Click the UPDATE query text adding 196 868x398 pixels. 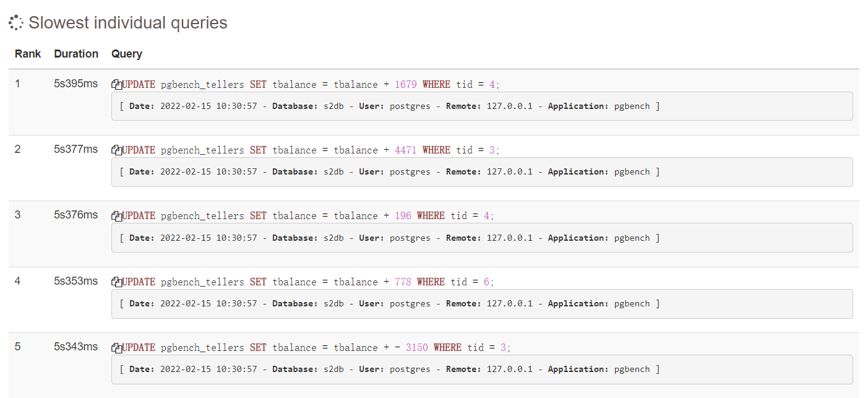coord(308,215)
